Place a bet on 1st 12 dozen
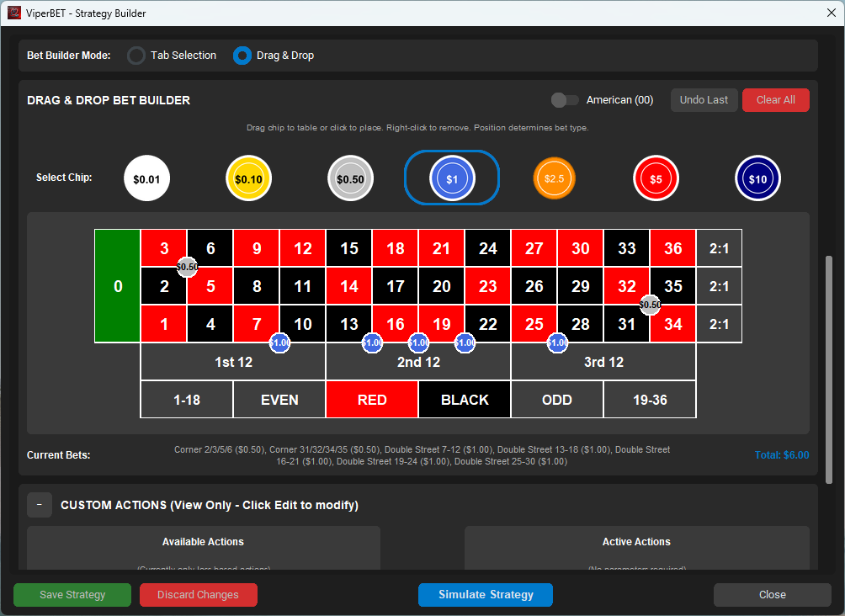845x616 pixels. coord(233,363)
